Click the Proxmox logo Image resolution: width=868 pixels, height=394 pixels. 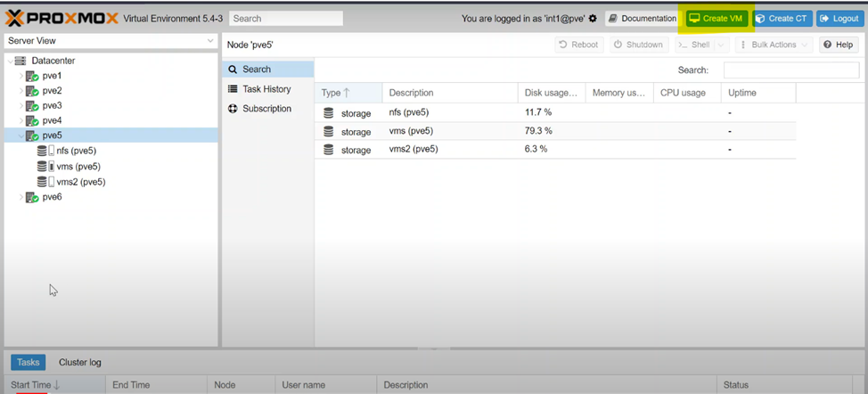click(x=62, y=18)
